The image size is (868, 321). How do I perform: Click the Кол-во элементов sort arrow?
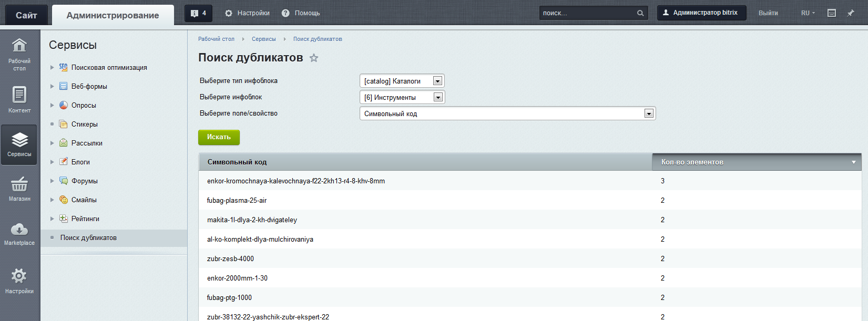(854, 162)
